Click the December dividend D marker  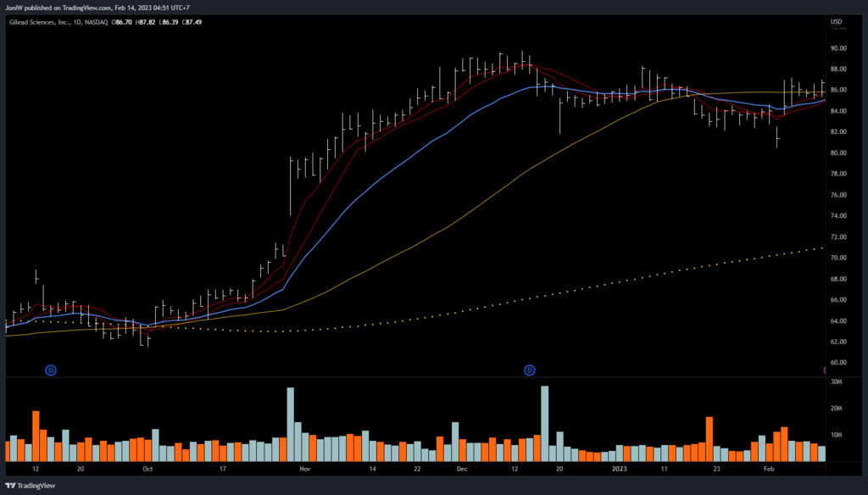point(530,370)
